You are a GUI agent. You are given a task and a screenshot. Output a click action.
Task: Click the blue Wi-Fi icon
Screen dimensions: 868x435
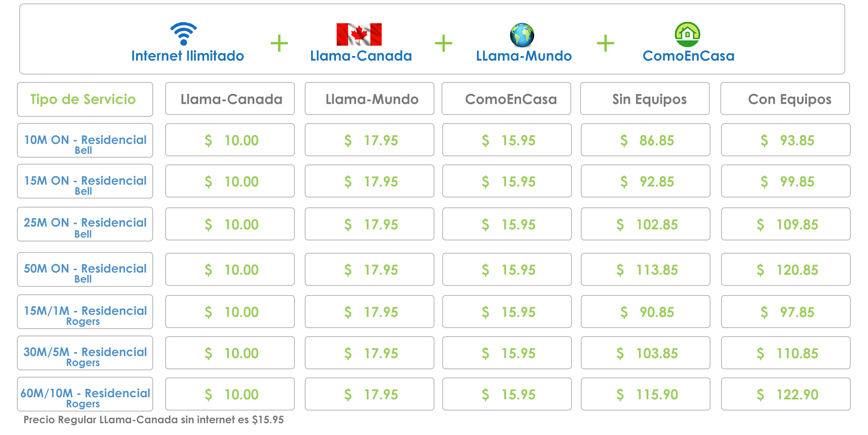[184, 34]
